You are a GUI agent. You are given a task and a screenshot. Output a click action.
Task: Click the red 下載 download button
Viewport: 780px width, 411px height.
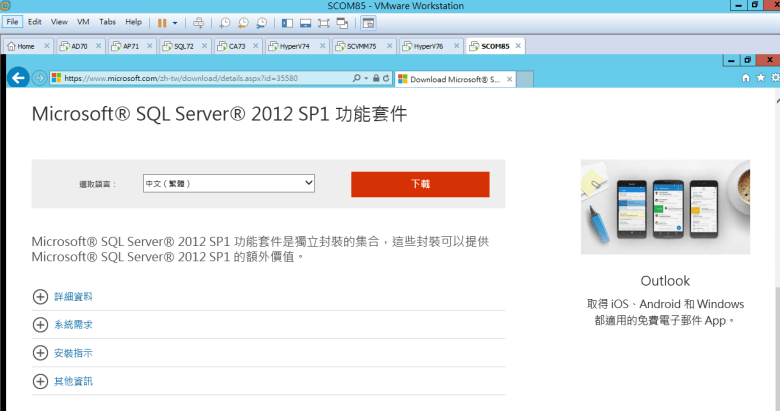point(420,184)
